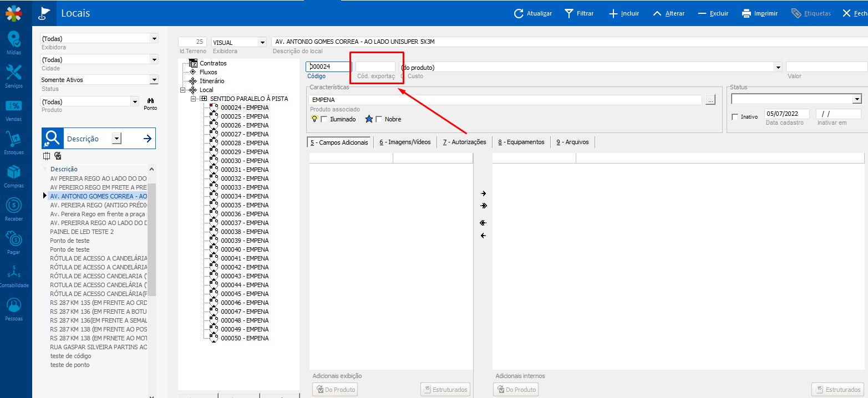Select Fluxos in the tree
868x398 pixels.
point(209,72)
